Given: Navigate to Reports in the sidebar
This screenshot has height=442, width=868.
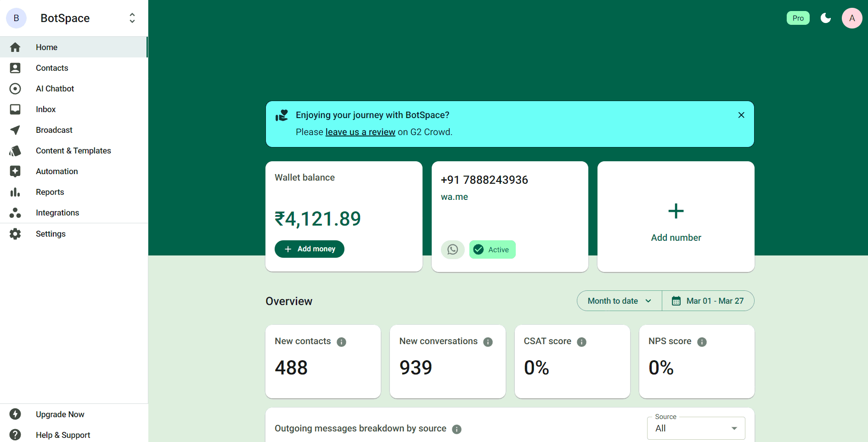Looking at the screenshot, I should 74,192.
